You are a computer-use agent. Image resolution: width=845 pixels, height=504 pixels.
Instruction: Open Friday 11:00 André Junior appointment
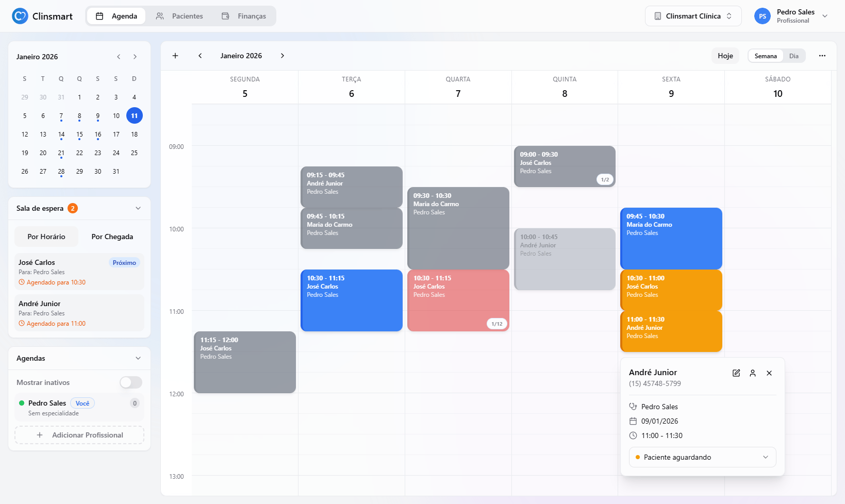tap(671, 331)
